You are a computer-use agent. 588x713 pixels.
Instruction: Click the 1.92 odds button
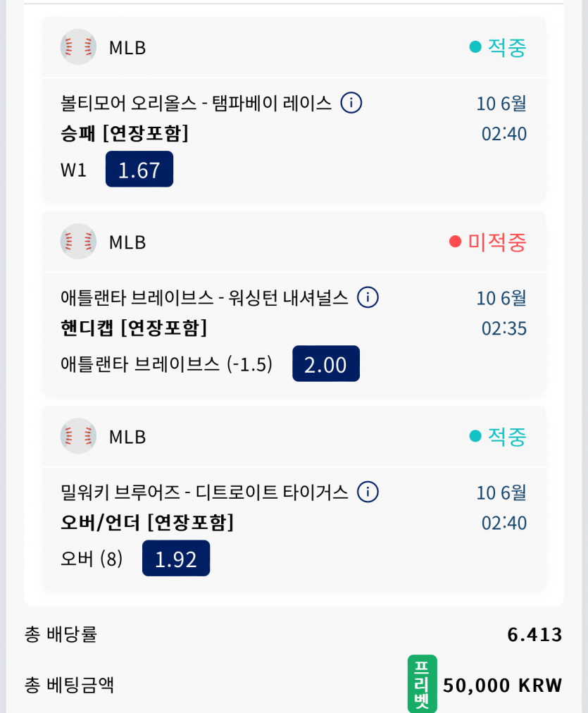176,559
